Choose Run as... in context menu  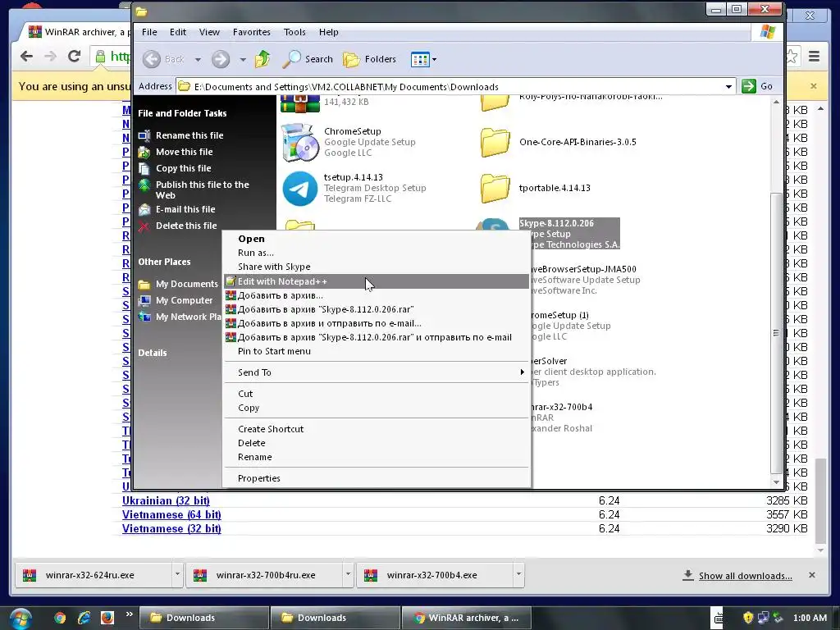(x=377, y=253)
